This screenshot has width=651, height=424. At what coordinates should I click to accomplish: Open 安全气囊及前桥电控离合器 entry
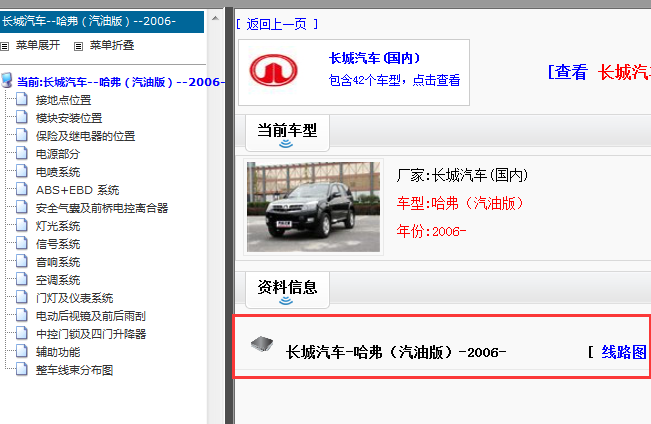coord(102,208)
